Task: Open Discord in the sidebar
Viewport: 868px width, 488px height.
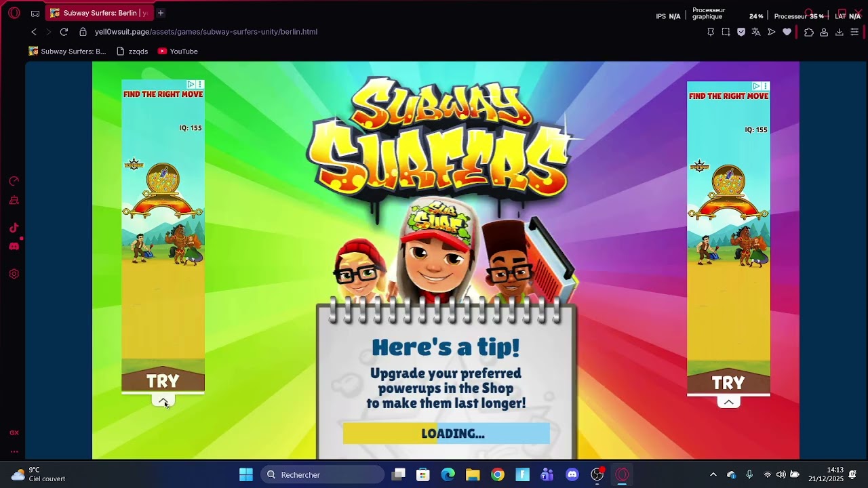Action: tap(14, 246)
